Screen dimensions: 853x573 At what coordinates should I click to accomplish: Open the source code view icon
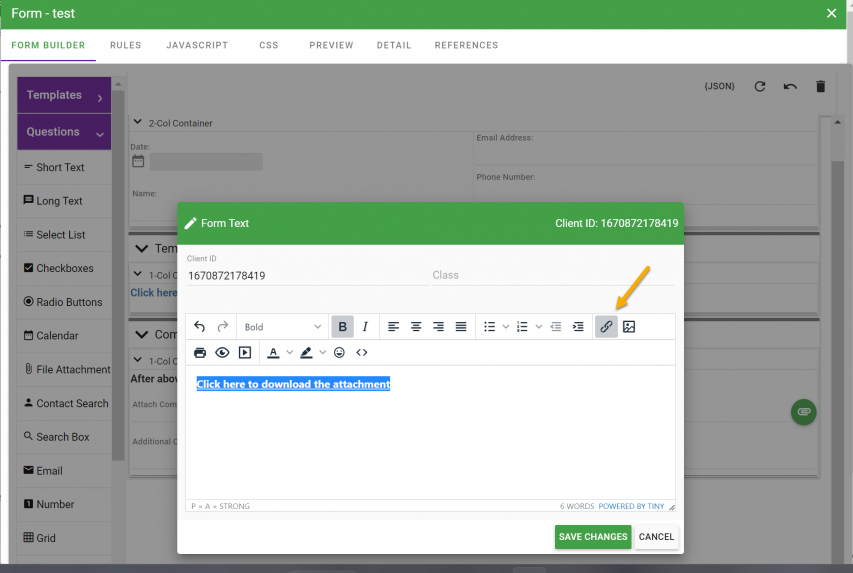(x=362, y=353)
